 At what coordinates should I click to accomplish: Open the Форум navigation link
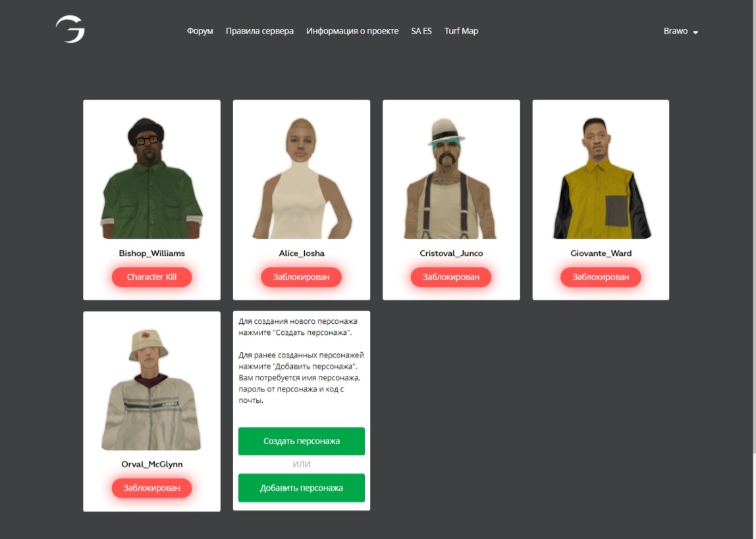(x=200, y=31)
